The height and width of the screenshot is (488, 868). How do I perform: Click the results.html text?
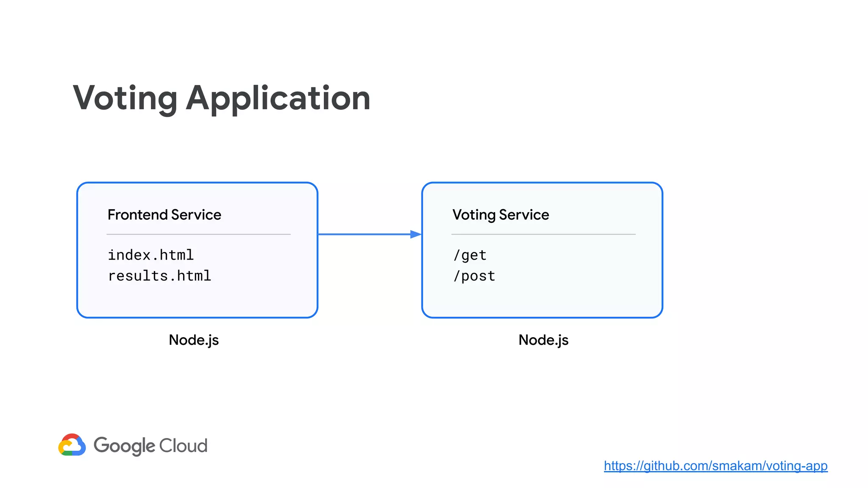click(159, 276)
